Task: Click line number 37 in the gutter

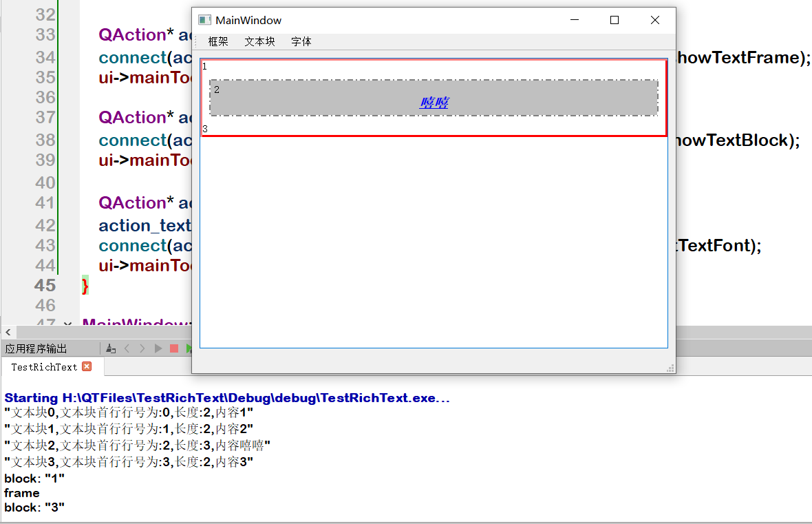Action: pyautogui.click(x=45, y=117)
